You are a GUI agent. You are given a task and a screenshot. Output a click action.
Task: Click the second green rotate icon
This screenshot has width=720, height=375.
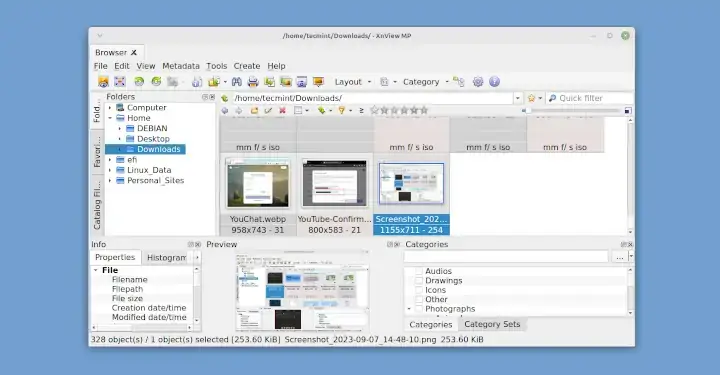(156, 82)
